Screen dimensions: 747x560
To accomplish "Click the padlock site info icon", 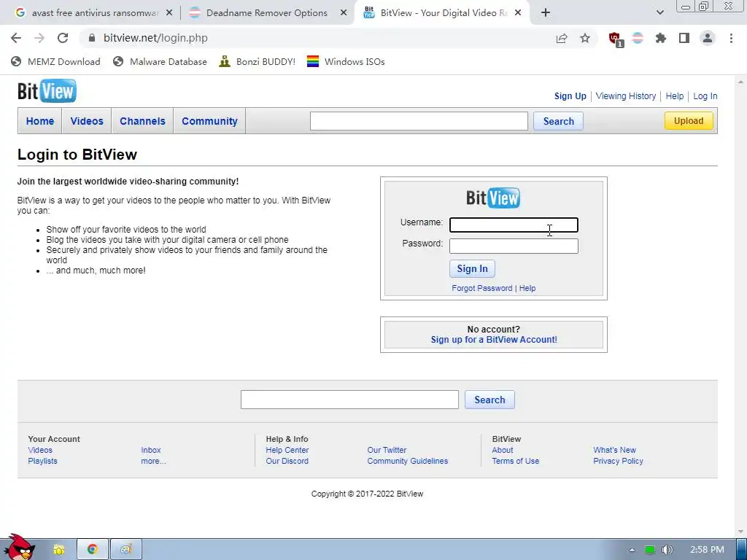I will pyautogui.click(x=92, y=38).
